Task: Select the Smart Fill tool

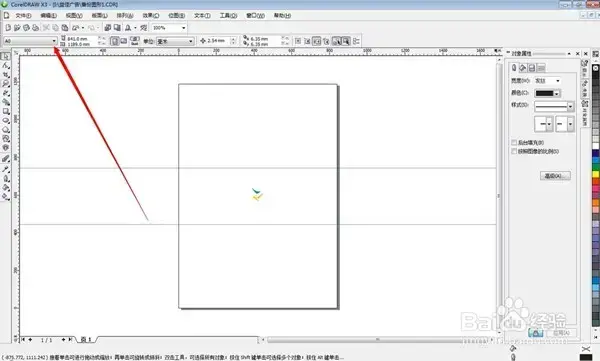Action: tap(5, 102)
